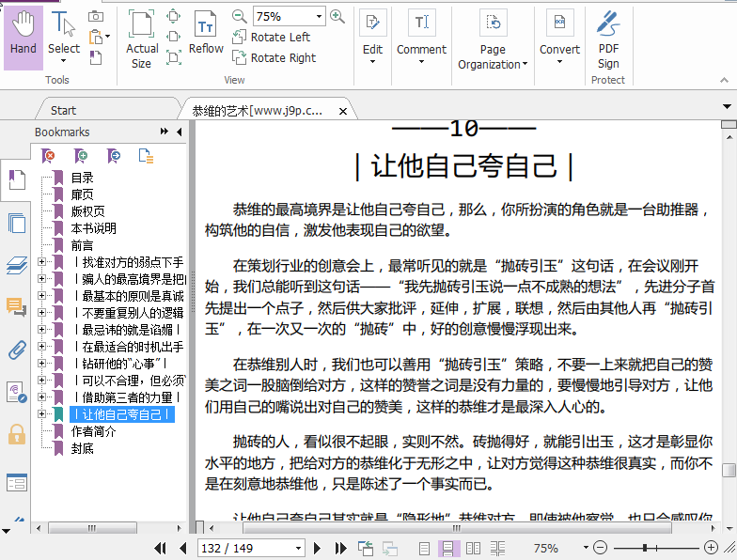
Task: Select the '作者简介' bookmark
Action: [94, 431]
